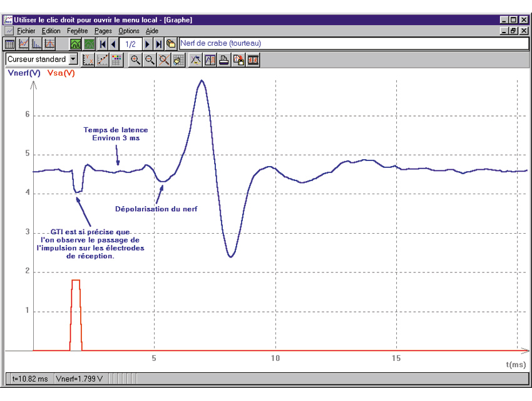The image size is (532, 401).
Task: Click the x-axis tick label 10
Action: 275,358
